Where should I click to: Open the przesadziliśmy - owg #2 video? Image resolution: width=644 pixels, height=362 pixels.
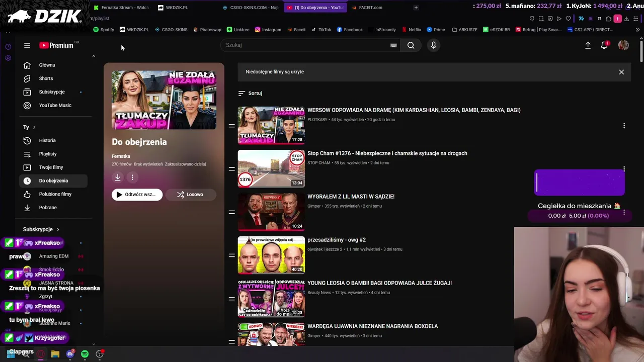[x=337, y=240]
